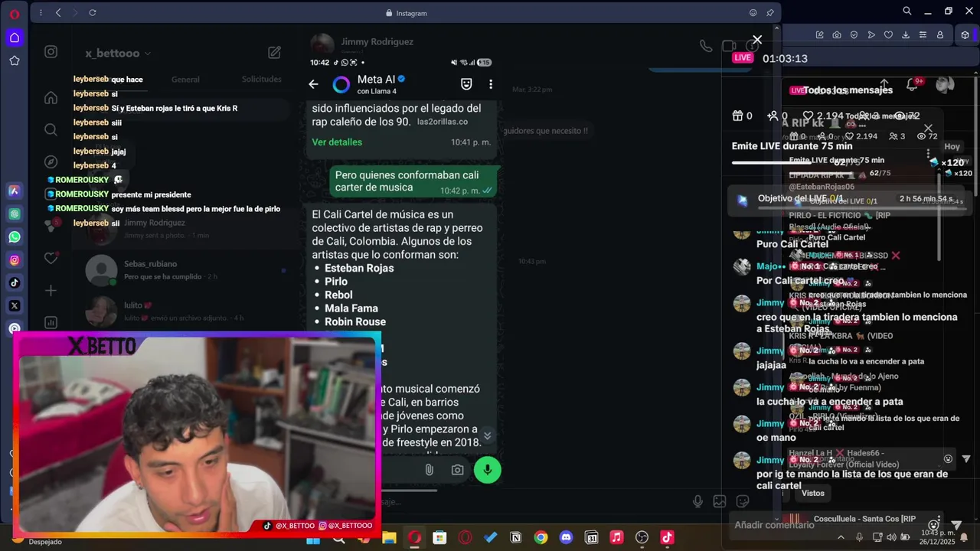The height and width of the screenshot is (551, 980).
Task: Start audio call with Jimmy Rodriguez
Action: tap(706, 46)
